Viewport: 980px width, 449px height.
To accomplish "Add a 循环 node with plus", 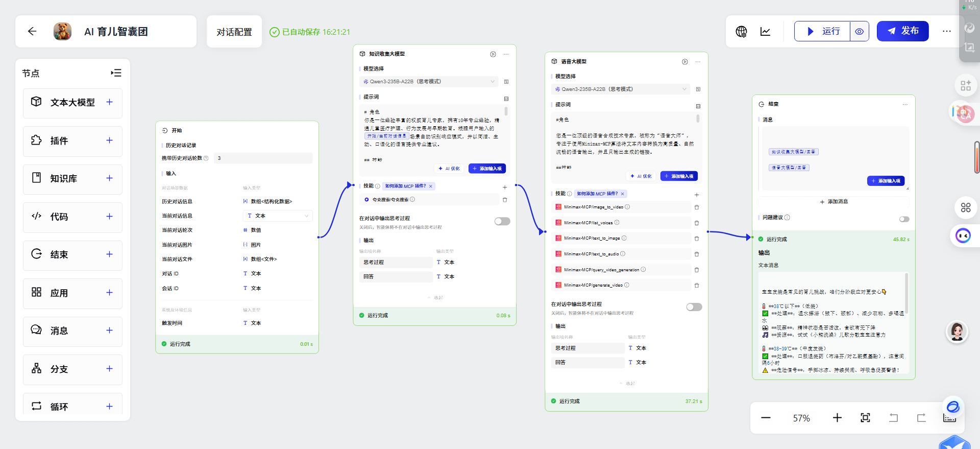I will [x=109, y=407].
